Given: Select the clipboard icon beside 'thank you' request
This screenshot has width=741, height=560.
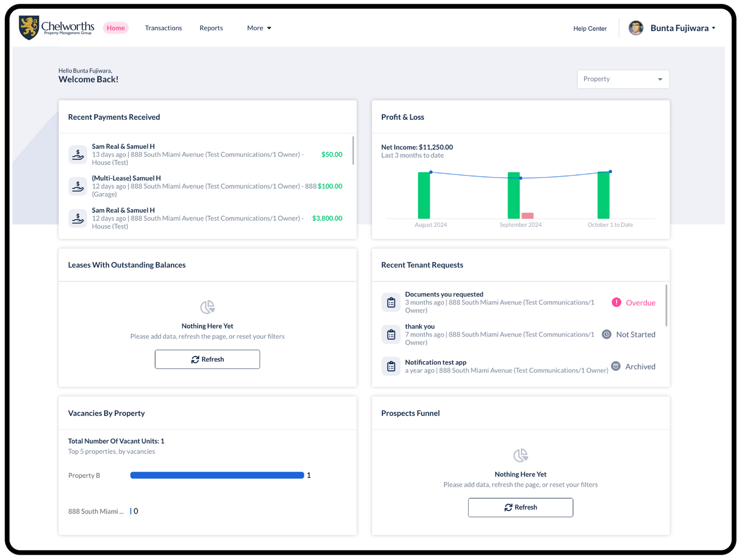Looking at the screenshot, I should (391, 334).
